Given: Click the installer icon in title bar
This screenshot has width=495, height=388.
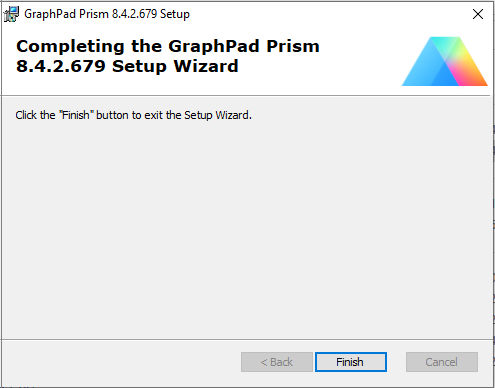Looking at the screenshot, I should point(11,14).
